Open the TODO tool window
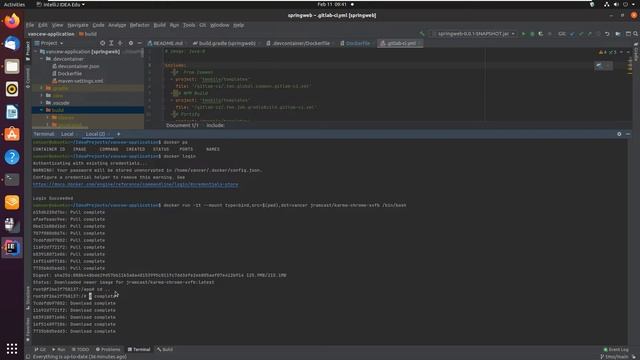 pyautogui.click(x=80, y=349)
